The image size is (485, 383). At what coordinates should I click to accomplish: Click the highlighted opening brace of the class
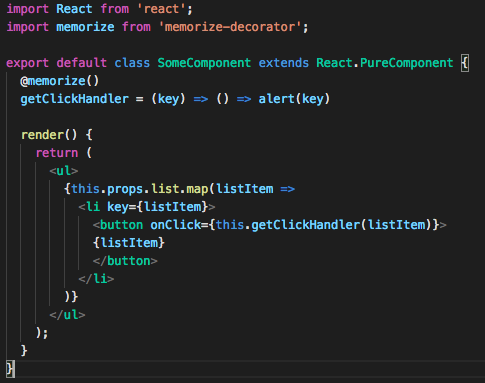click(465, 63)
